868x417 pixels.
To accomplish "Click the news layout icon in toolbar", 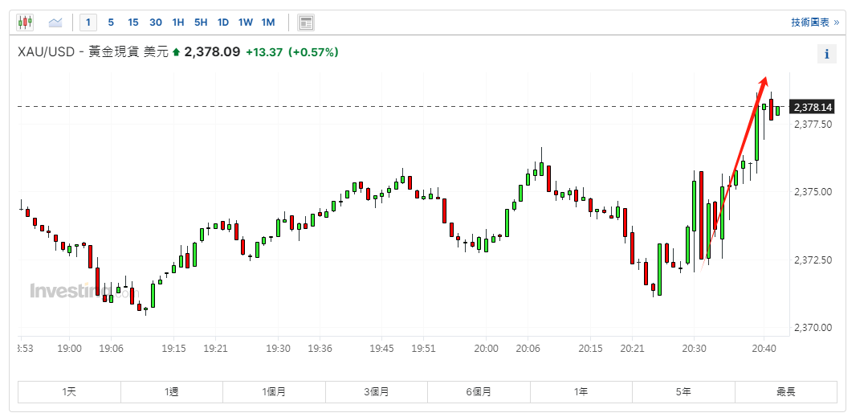I will click(305, 22).
